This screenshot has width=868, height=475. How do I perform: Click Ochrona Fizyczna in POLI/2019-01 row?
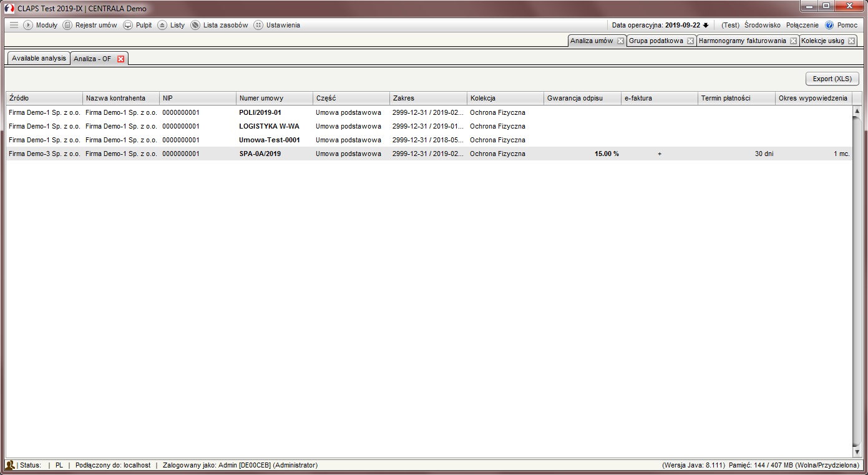(x=497, y=112)
